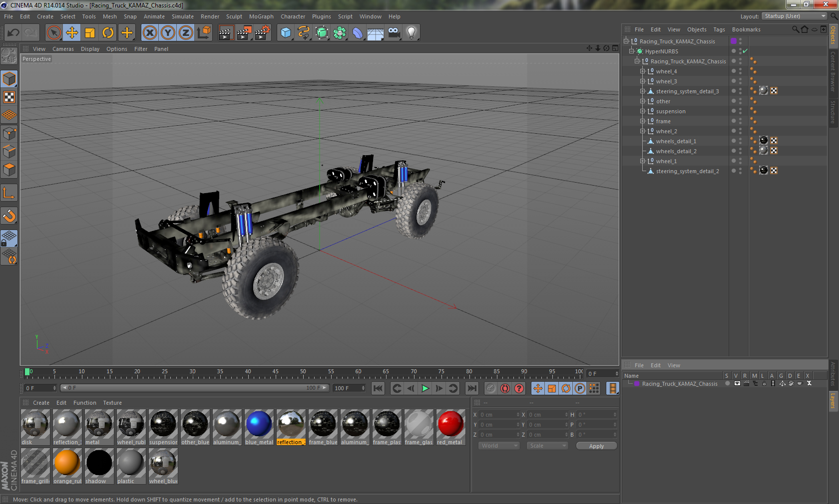
Task: Add a camera object
Action: pyautogui.click(x=394, y=33)
